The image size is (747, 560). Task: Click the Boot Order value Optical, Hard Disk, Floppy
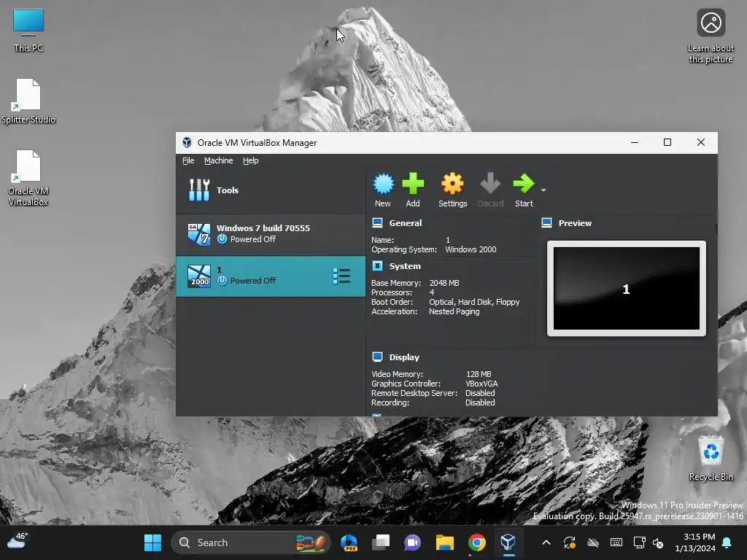[x=474, y=302]
